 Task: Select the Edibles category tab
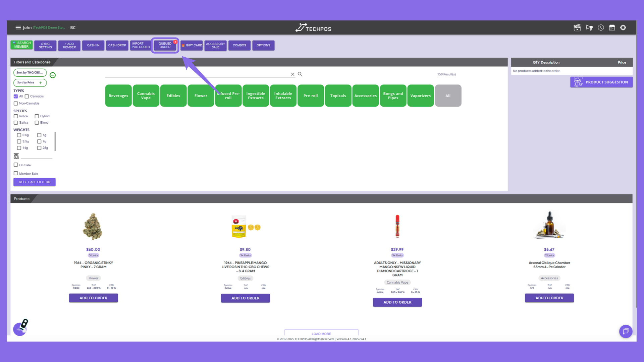[173, 96]
